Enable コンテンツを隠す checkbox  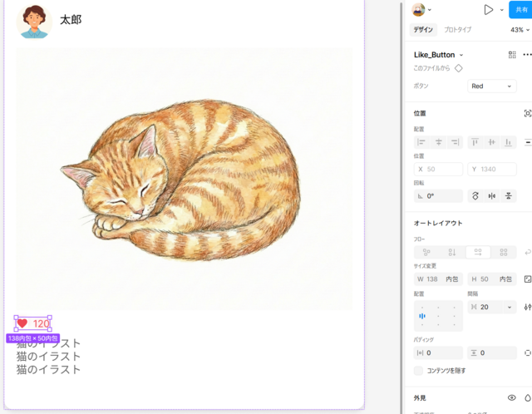pos(419,371)
